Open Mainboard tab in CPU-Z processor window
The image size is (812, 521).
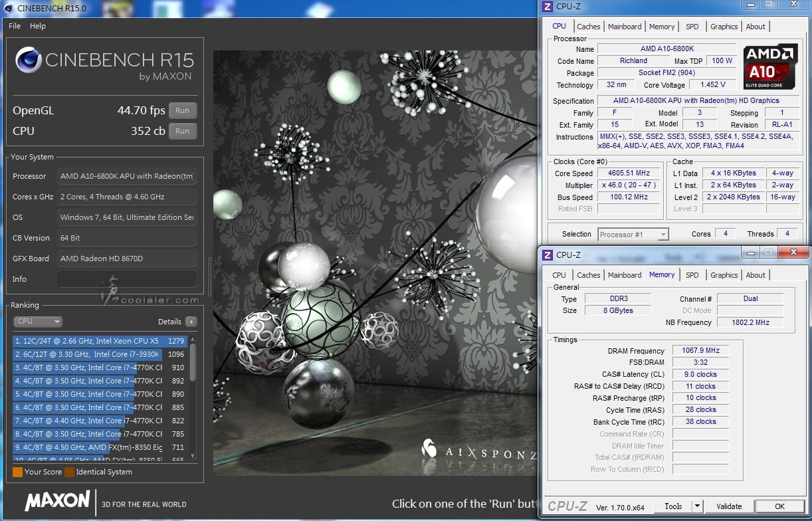point(625,27)
